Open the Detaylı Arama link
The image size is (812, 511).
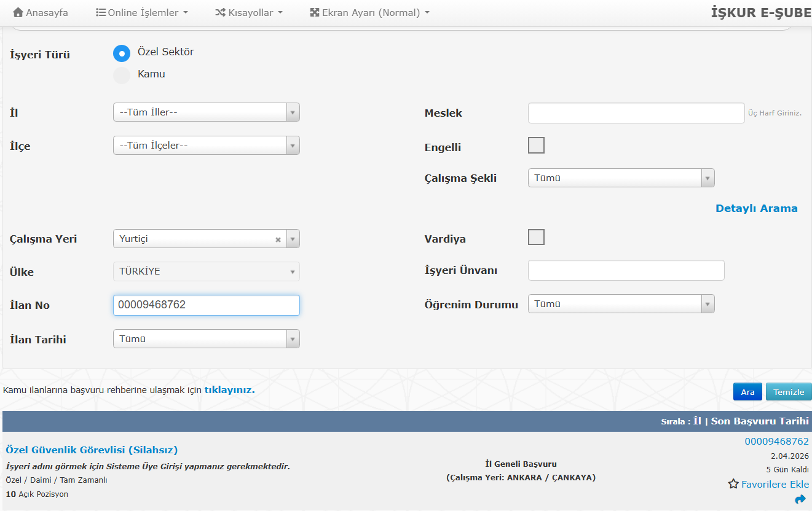[x=757, y=208]
